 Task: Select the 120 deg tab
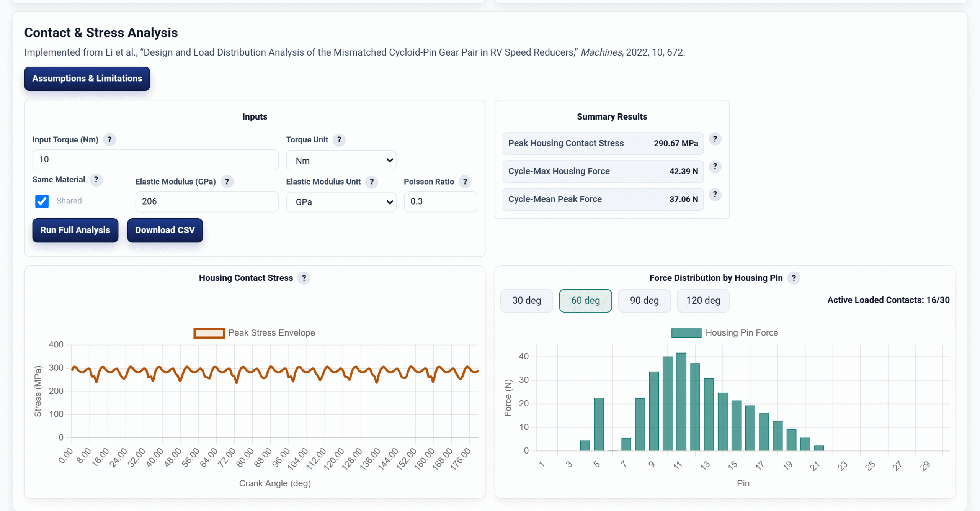[x=703, y=301]
